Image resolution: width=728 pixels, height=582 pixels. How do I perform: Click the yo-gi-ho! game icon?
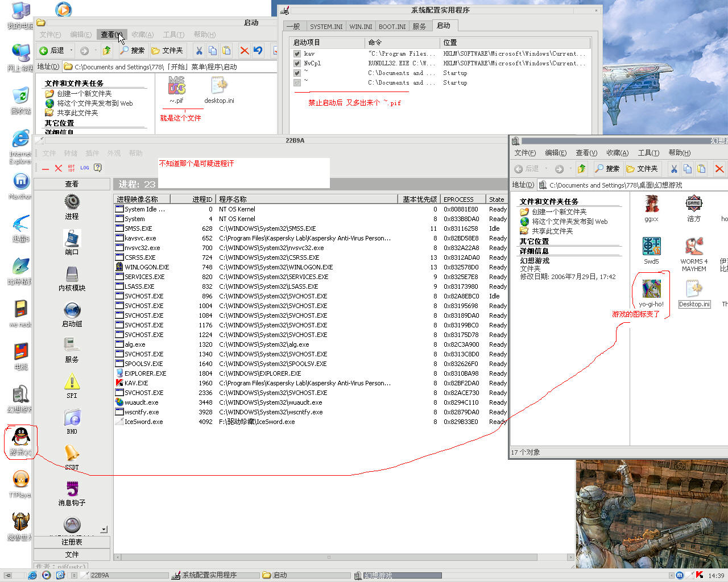(651, 290)
